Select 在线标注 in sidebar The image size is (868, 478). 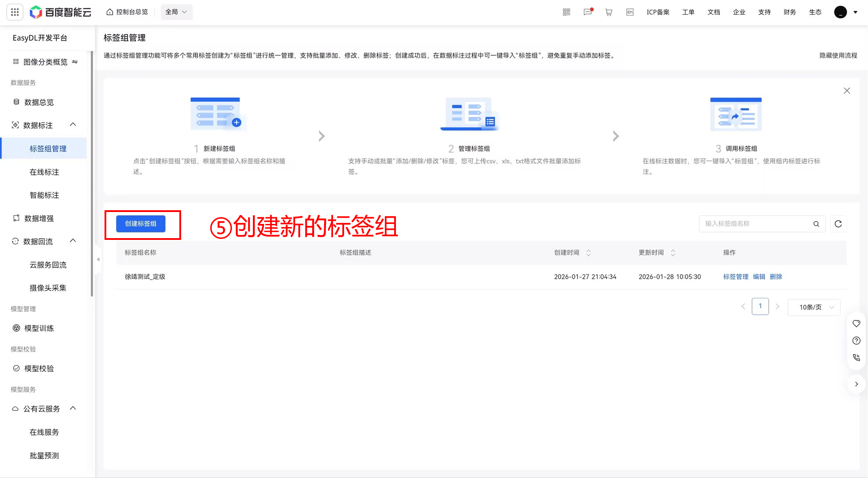[x=44, y=172]
